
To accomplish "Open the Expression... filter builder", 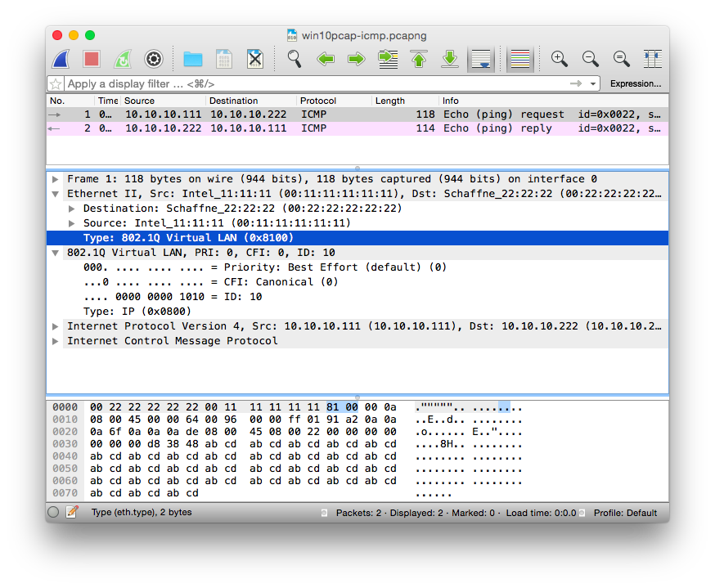I will pos(635,84).
